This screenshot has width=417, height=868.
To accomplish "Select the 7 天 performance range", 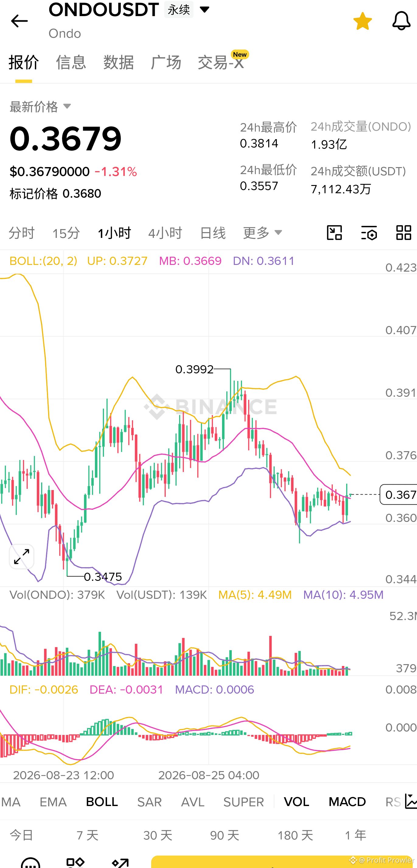I will point(87,836).
